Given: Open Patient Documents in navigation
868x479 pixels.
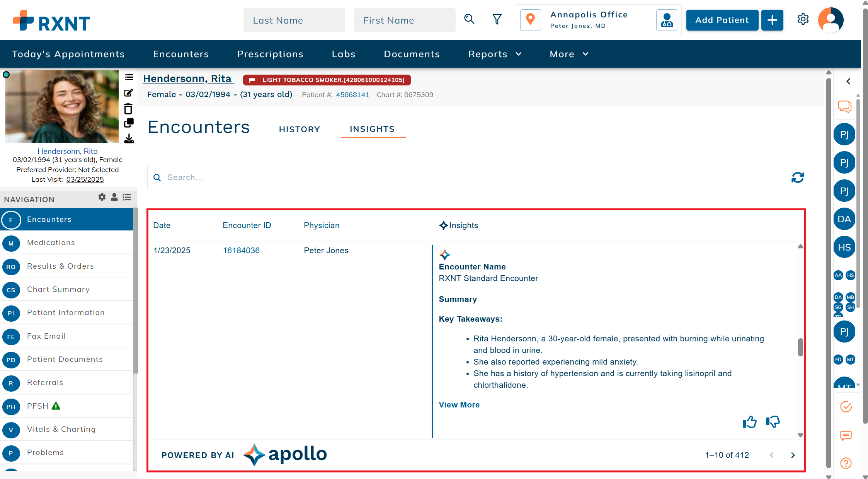Looking at the screenshot, I should point(66,359).
